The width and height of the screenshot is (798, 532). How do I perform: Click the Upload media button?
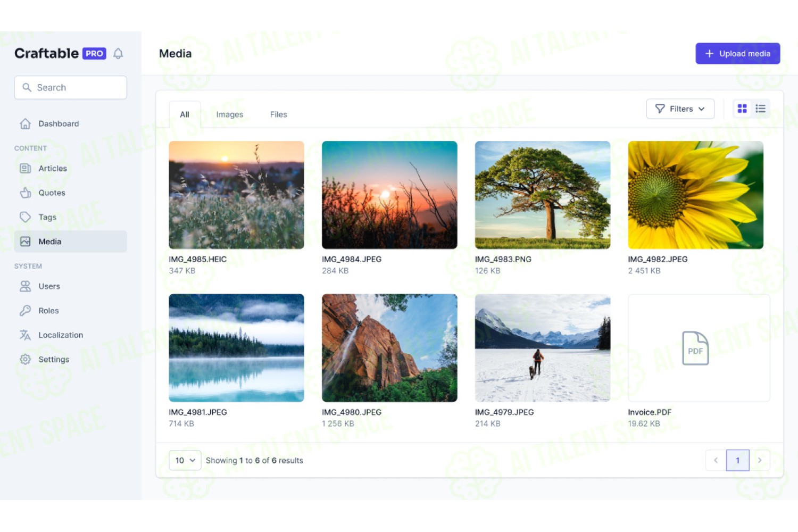click(738, 53)
